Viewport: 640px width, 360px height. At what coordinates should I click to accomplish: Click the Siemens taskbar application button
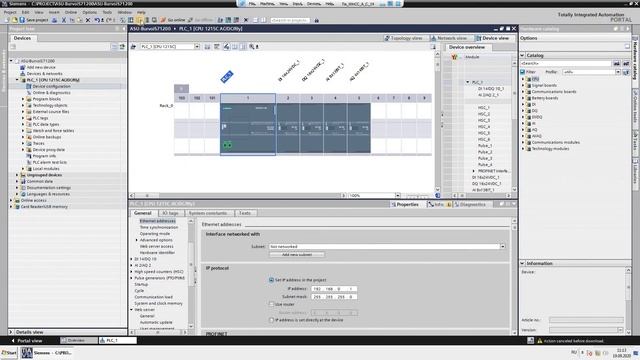point(47,353)
